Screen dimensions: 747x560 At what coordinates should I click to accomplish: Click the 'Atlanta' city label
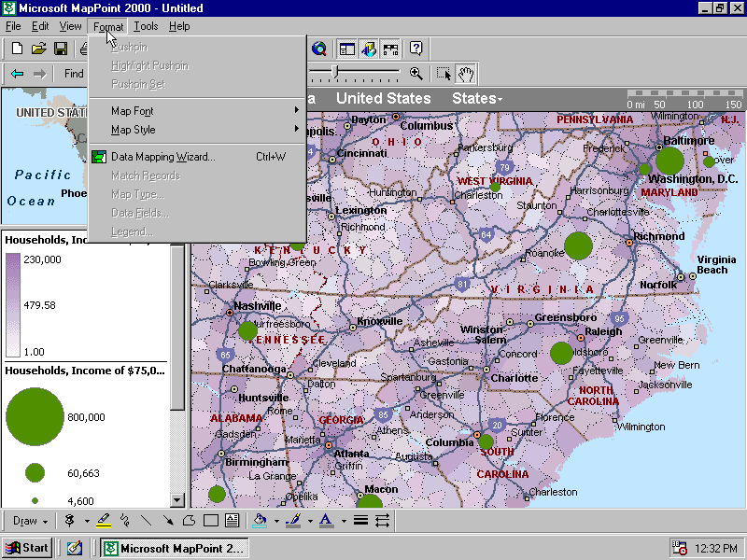(x=352, y=454)
